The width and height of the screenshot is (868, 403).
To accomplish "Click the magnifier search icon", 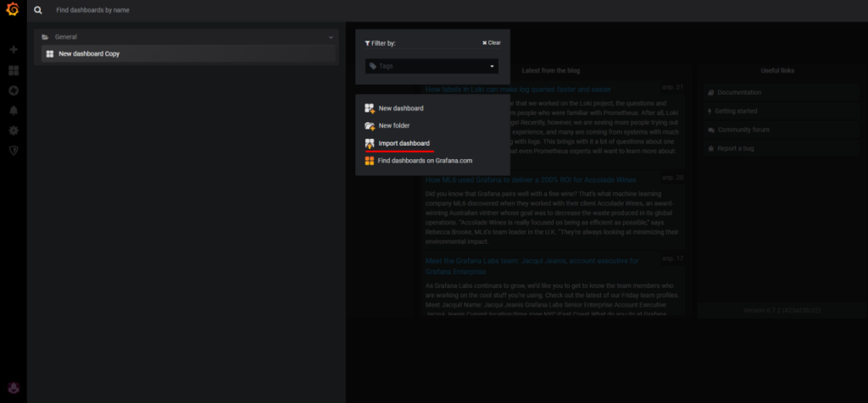I will 38,11.
